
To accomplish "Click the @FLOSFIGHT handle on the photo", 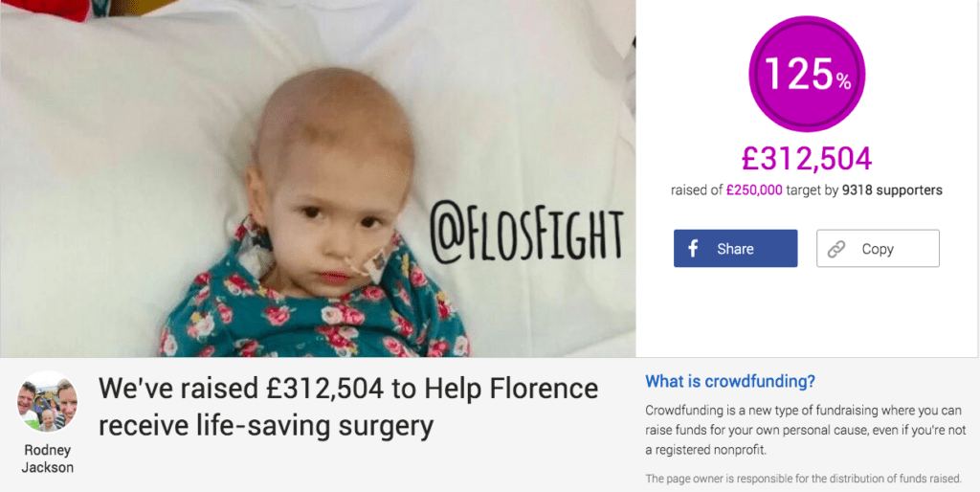I will click(527, 235).
